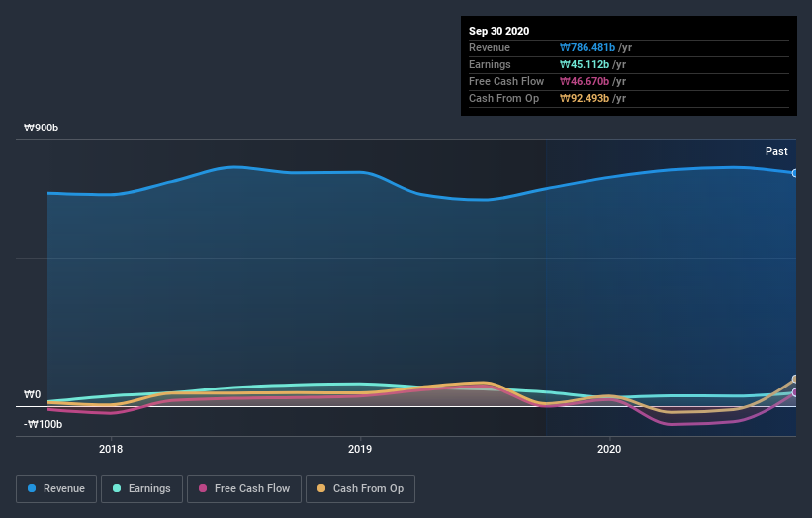Click the -₩100b y-axis label
Image resolution: width=812 pixels, height=518 pixels.
tap(43, 424)
